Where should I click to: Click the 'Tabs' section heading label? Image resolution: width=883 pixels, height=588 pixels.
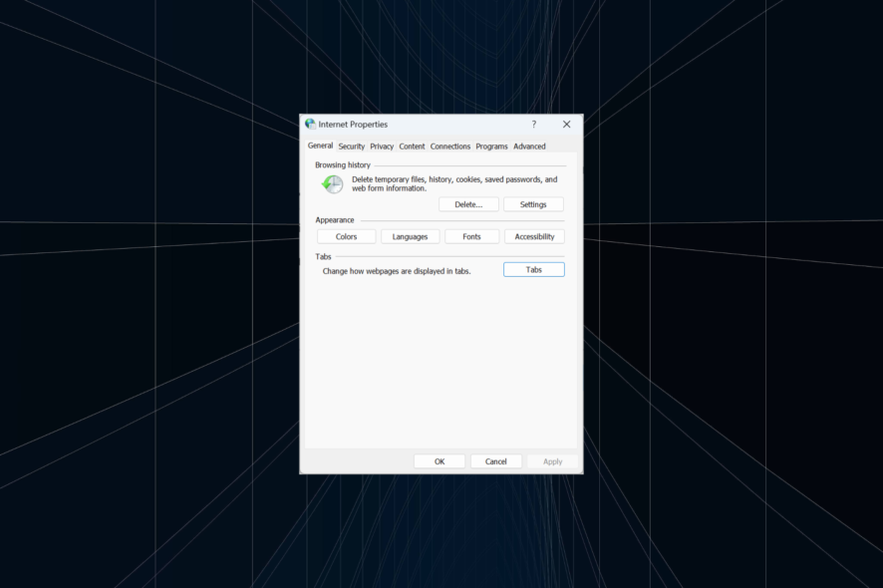coord(323,257)
